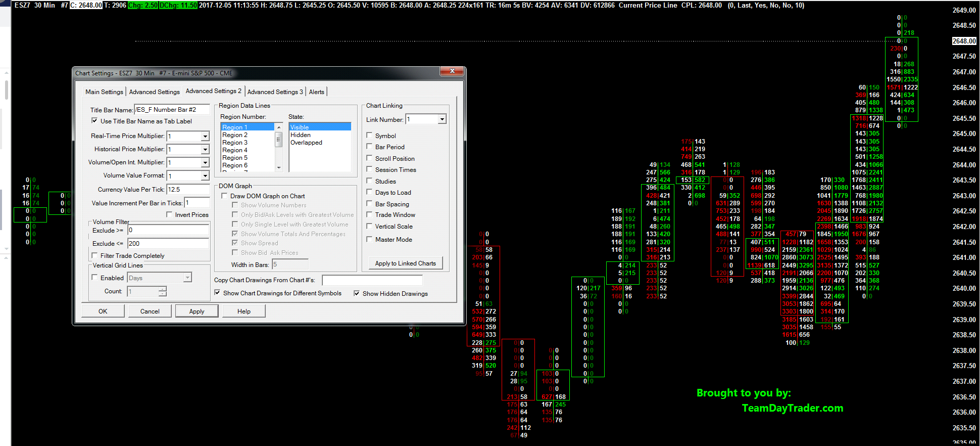Viewport: 980px width, 446px height.
Task: Toggle Show Chart Drawings for Different Symbols
Action: (x=217, y=293)
